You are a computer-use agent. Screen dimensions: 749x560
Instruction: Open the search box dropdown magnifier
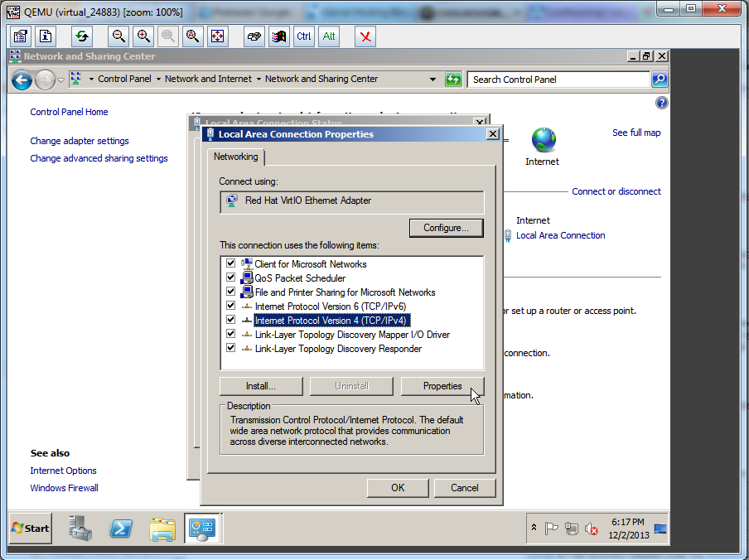660,79
